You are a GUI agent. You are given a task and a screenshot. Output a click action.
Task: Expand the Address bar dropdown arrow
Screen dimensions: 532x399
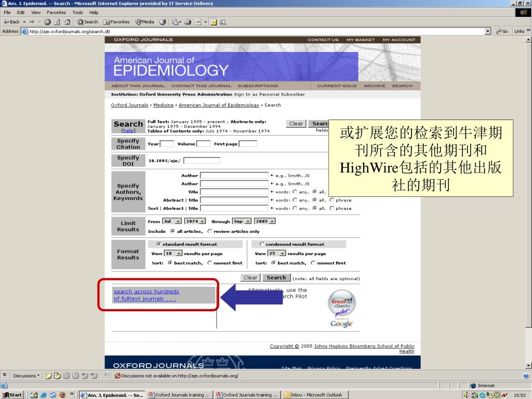point(488,31)
